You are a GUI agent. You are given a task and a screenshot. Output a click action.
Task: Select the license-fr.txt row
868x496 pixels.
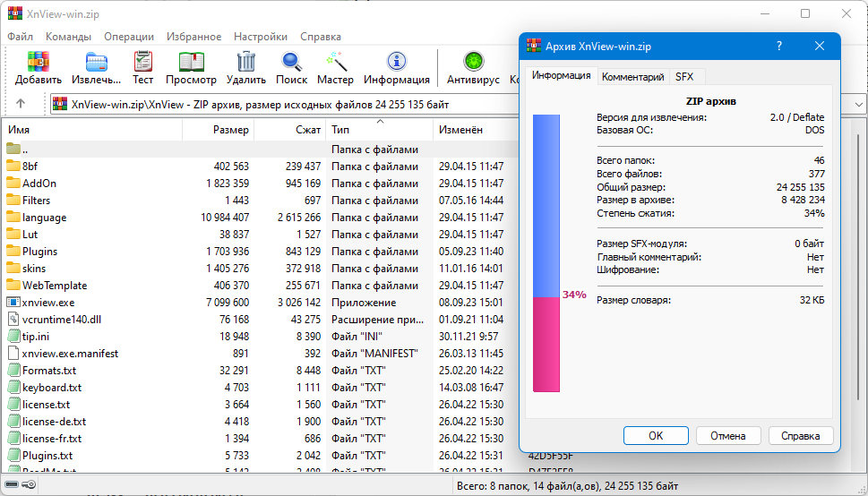tap(260, 439)
